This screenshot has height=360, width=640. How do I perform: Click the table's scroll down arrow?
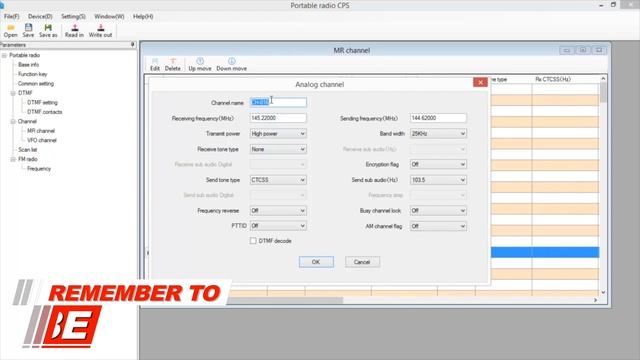pyautogui.click(x=603, y=292)
